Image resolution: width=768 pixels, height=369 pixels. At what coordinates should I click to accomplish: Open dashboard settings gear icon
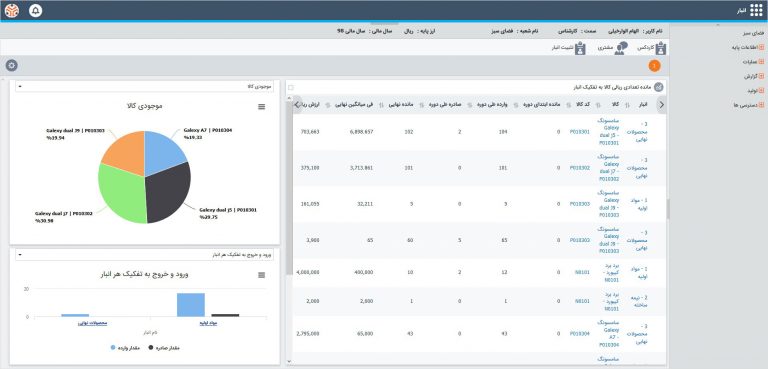coord(12,65)
